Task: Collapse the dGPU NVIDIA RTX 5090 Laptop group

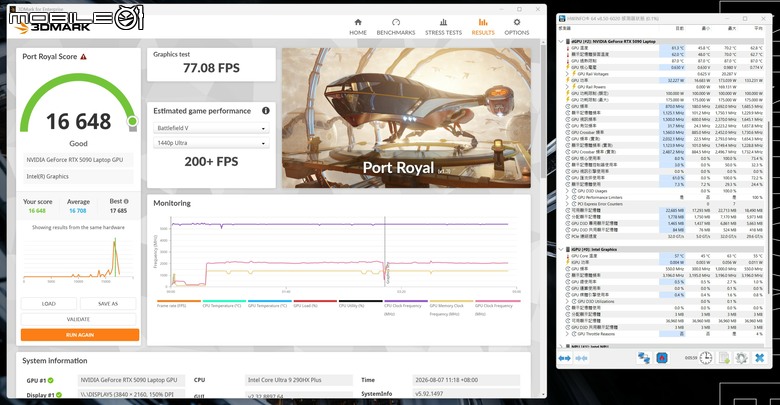Action: (561, 41)
